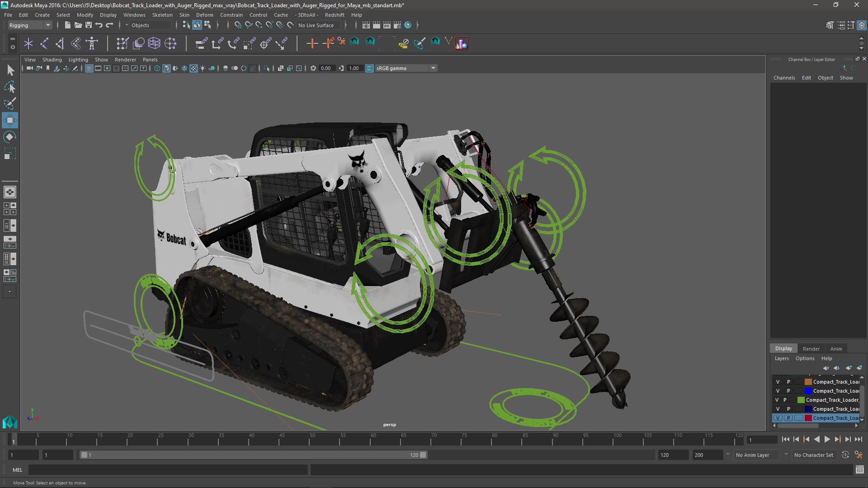
Task: Go to start of playback range
Action: click(x=785, y=439)
